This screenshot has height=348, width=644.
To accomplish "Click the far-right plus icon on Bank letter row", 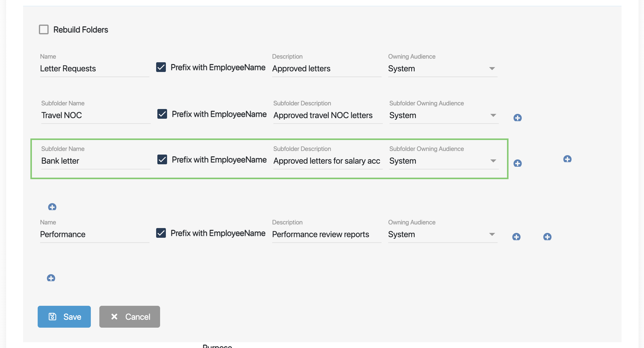I will (567, 159).
